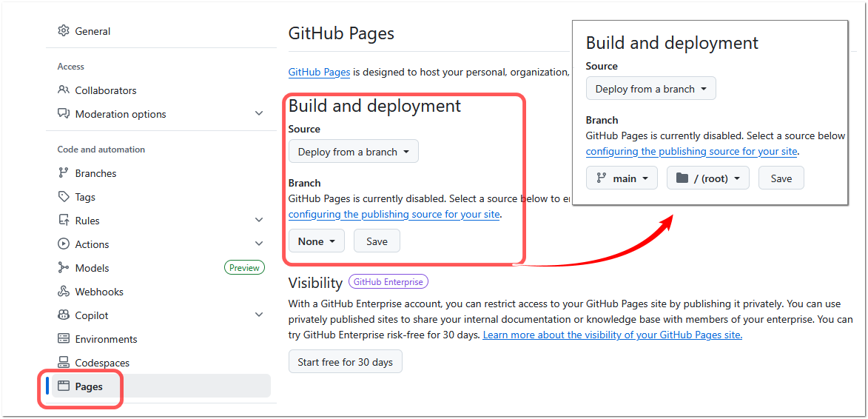Open the / (root) folder dropdown
Image resolution: width=868 pixels, height=419 pixels.
707,178
